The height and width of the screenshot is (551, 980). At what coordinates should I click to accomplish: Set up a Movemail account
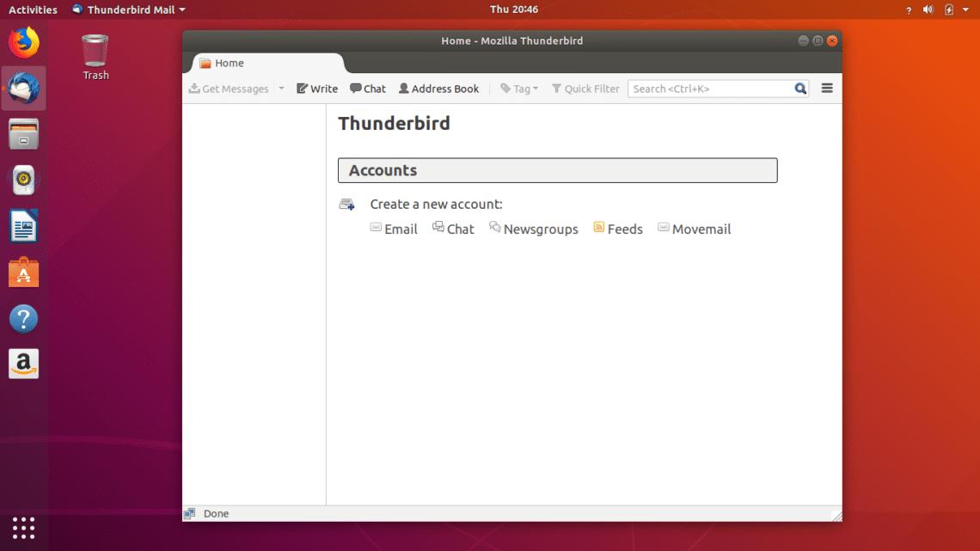pos(695,229)
